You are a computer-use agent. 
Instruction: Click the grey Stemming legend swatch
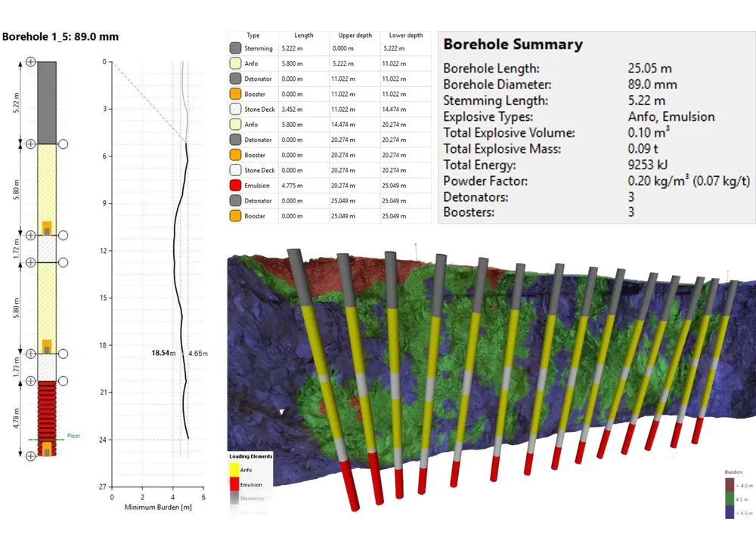pyautogui.click(x=234, y=499)
